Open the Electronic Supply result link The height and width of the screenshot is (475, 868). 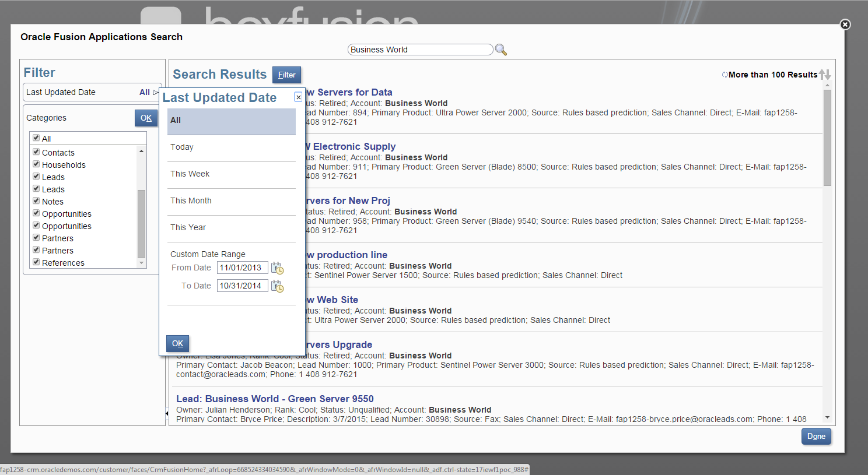[350, 146]
